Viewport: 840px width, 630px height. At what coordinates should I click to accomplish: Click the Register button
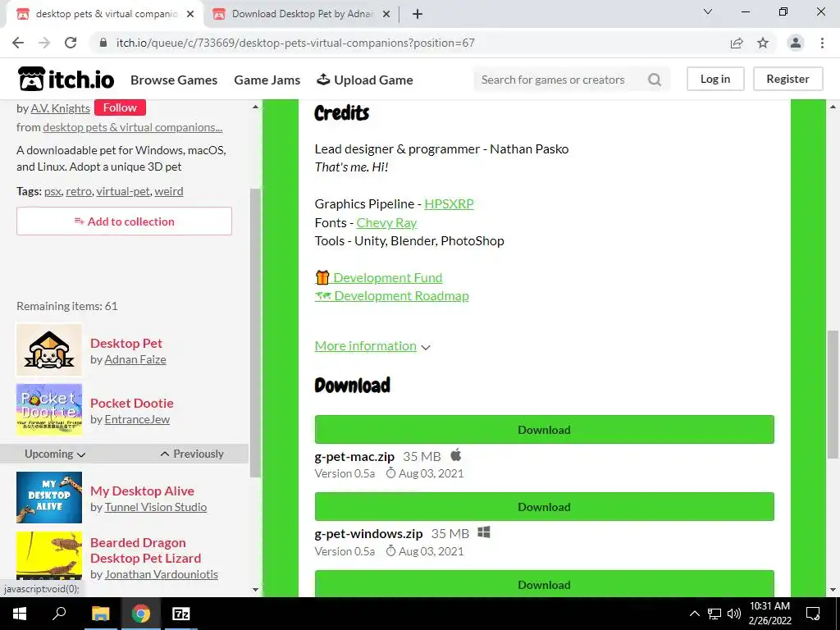pyautogui.click(x=788, y=79)
